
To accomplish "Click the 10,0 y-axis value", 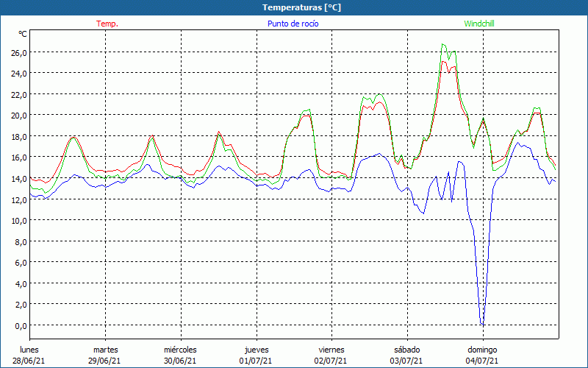I will (19, 221).
